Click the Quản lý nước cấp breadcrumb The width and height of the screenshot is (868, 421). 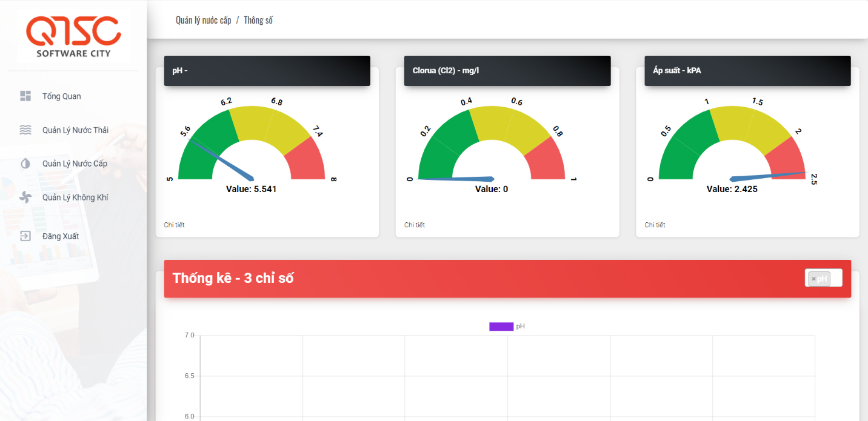pos(203,21)
